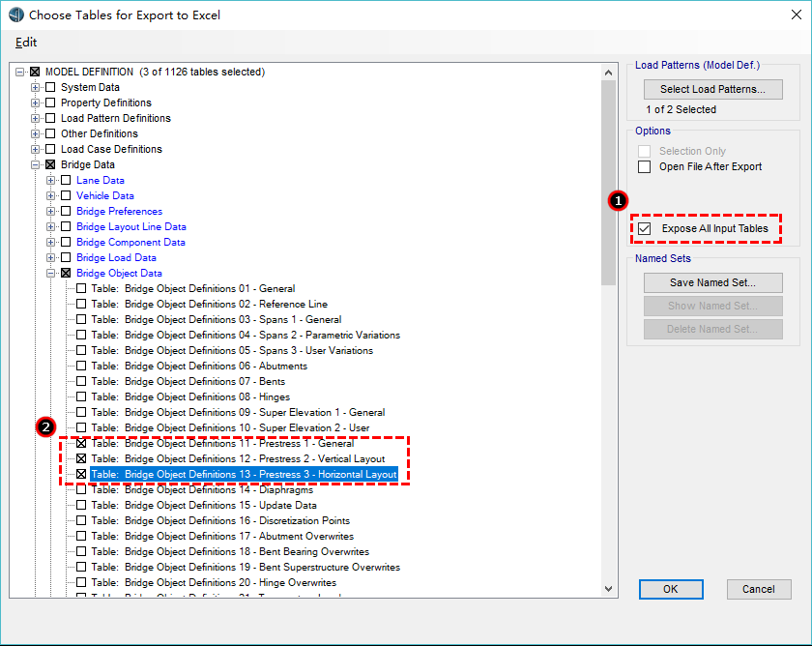
Task: Select Bridge Object Definitions 14 - Diaphragms table
Action: pyautogui.click(x=202, y=489)
